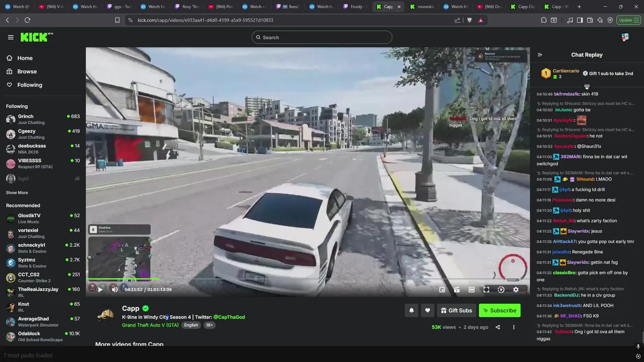This screenshot has width=644, height=362.
Task: Open deebucksss channel
Action: (43, 149)
